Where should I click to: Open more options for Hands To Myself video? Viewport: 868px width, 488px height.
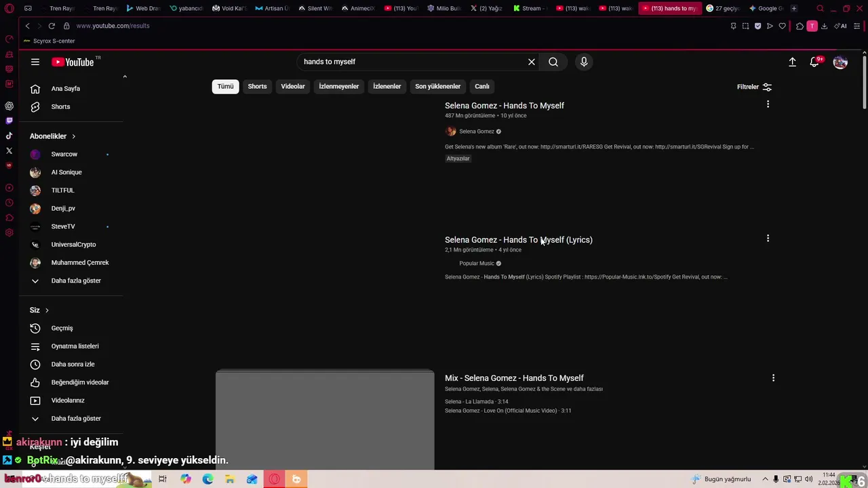[x=768, y=104]
